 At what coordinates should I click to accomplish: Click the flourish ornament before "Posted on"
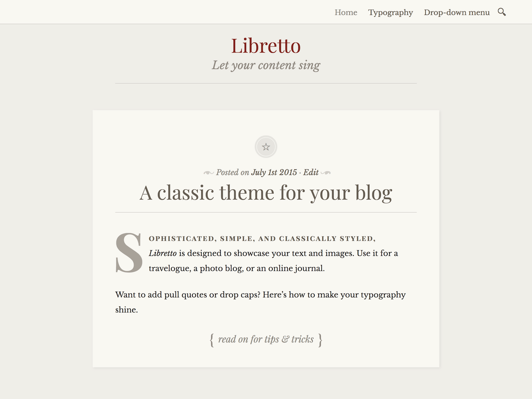(x=209, y=172)
